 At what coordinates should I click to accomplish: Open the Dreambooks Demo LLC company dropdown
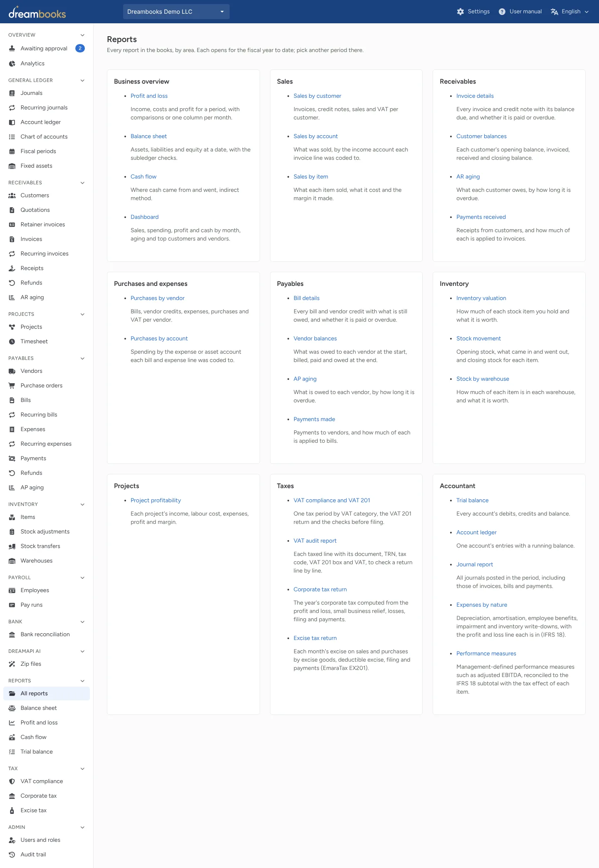[x=176, y=12]
